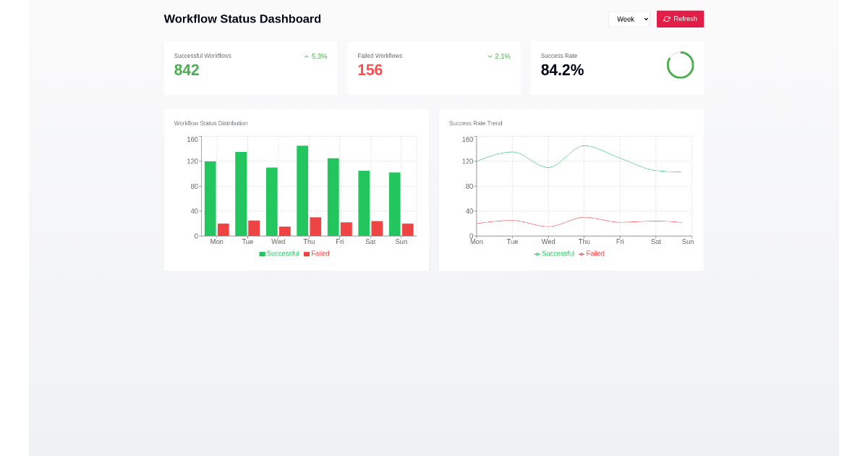Click the Success Rate Trend chart title
Screen dimensions: 868x456
pyautogui.click(x=475, y=123)
